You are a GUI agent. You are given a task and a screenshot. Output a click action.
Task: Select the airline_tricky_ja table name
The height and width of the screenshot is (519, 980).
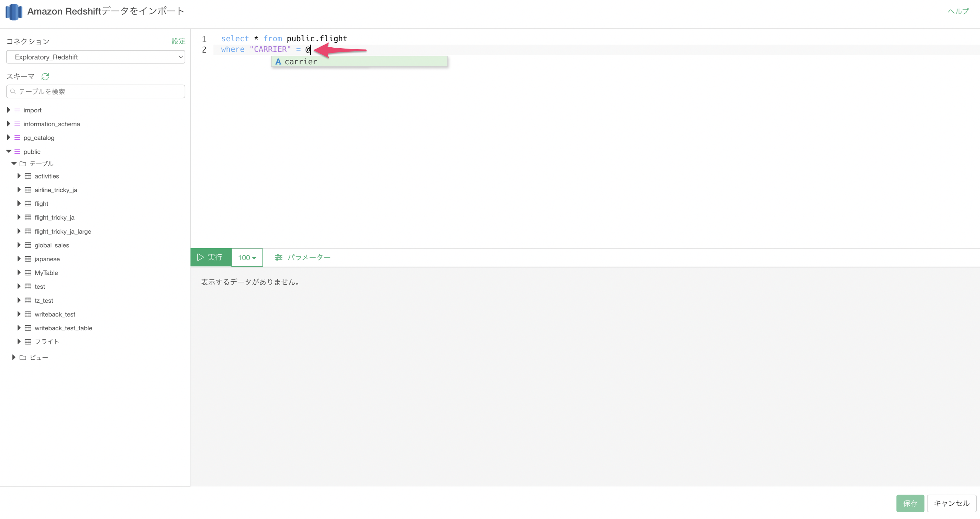[56, 190]
